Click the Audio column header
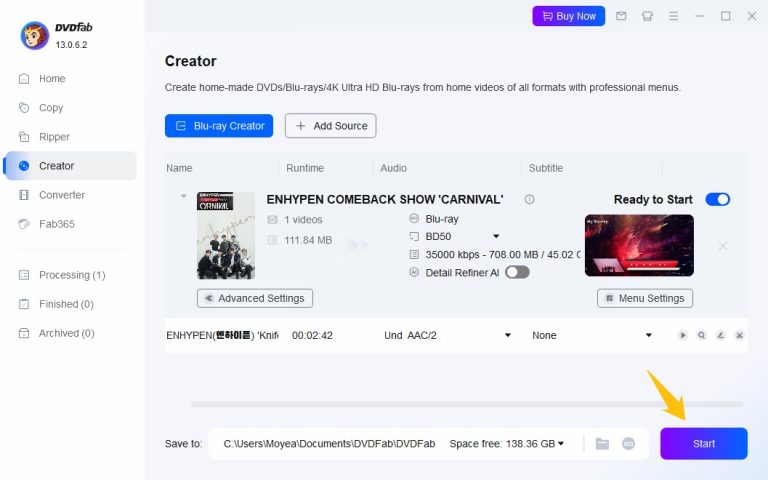 pyautogui.click(x=394, y=168)
